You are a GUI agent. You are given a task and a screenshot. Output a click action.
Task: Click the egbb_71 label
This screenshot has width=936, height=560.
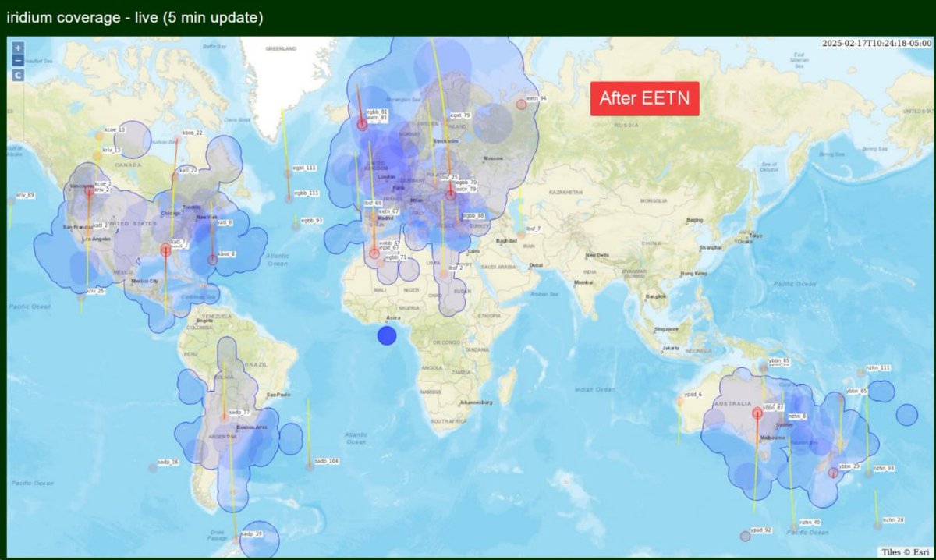coord(396,257)
